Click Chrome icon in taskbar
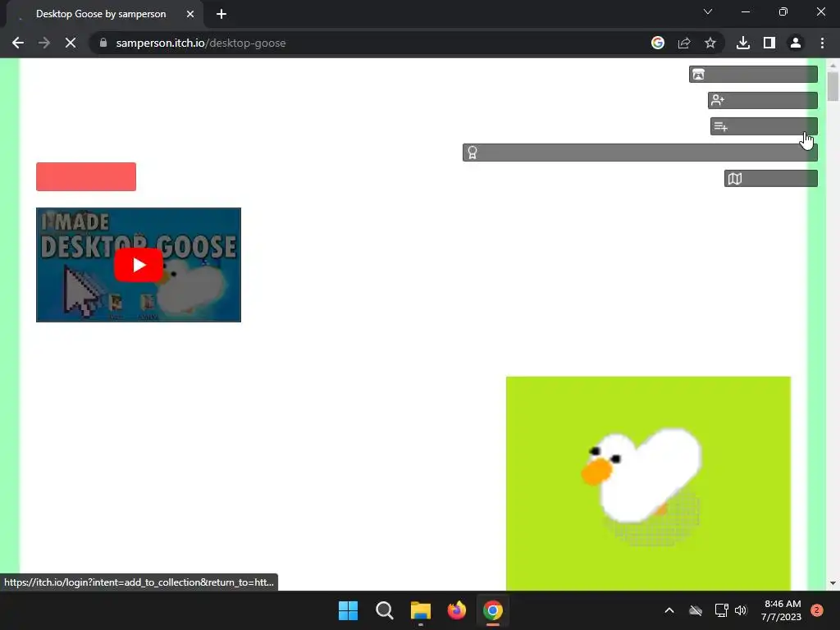The image size is (840, 630). [x=493, y=610]
